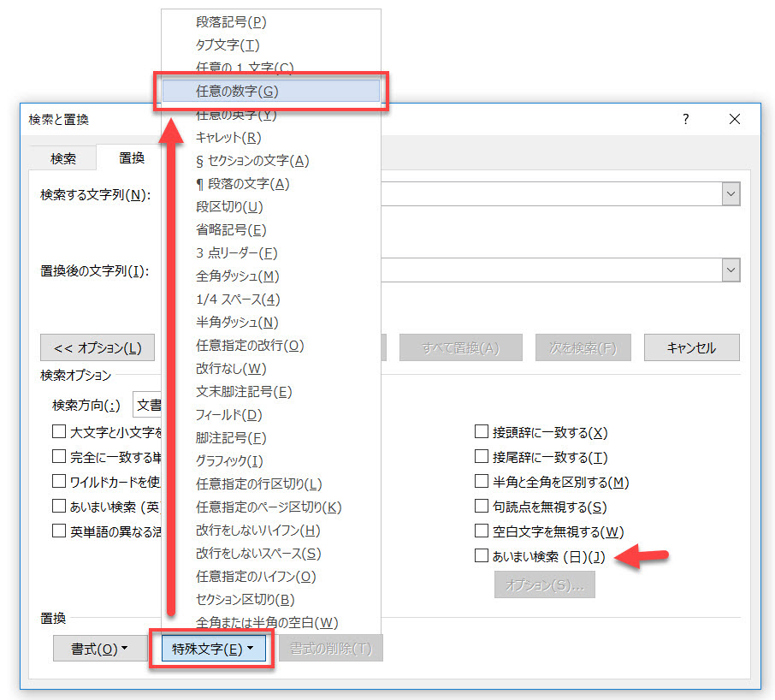Enable 接頭辞に一致する checkbox
775x700 pixels.
pyautogui.click(x=481, y=433)
